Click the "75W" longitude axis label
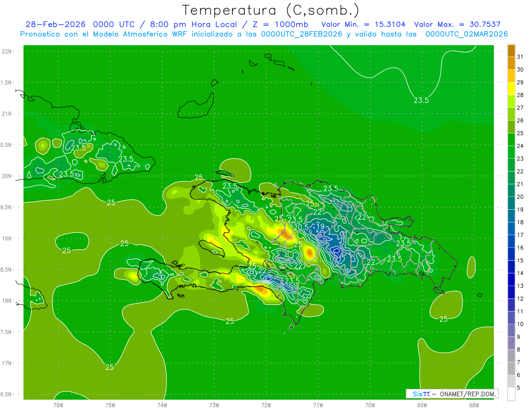Screen dimensions: 532x411 pyautogui.click(x=110, y=405)
